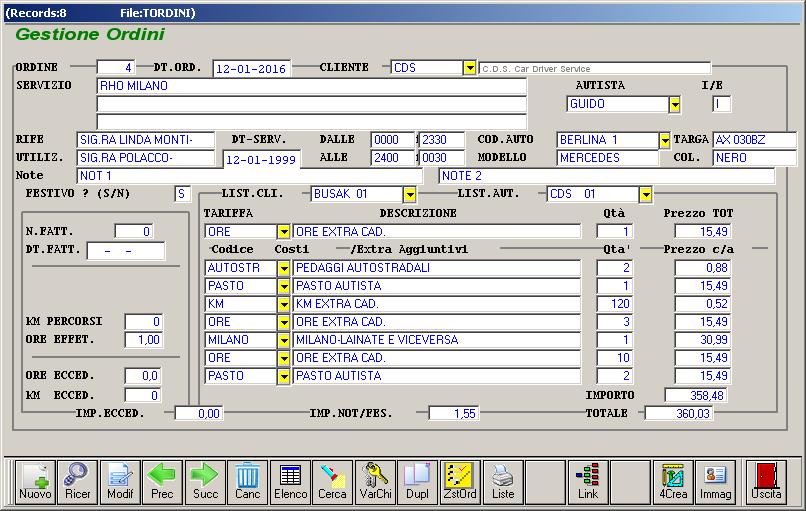Click the ZstOrd toolbar icon
This screenshot has width=806, height=511.
tap(460, 481)
